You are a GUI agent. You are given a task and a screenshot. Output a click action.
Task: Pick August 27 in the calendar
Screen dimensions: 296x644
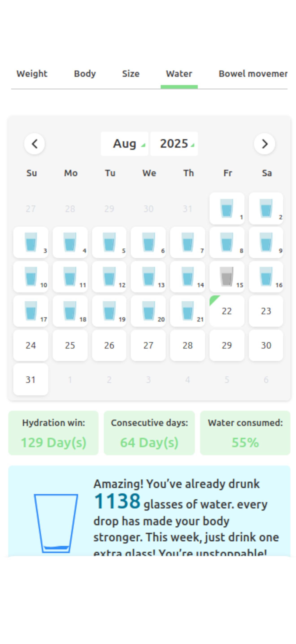(x=148, y=345)
